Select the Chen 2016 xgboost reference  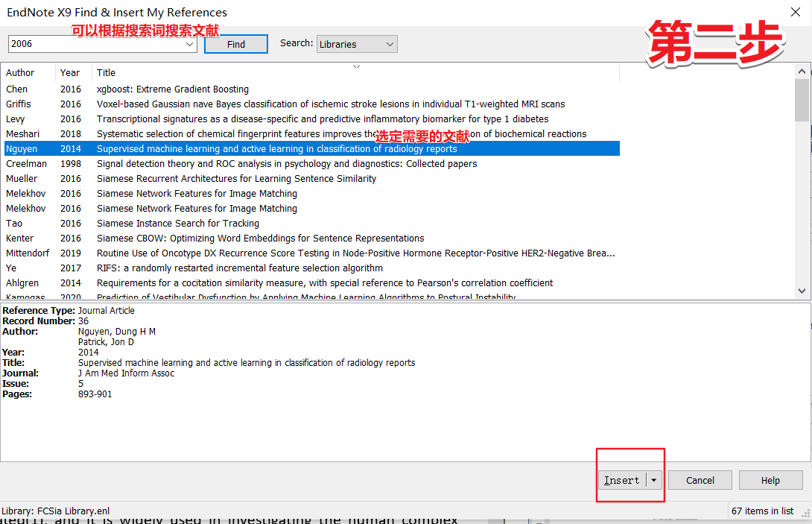[311, 89]
